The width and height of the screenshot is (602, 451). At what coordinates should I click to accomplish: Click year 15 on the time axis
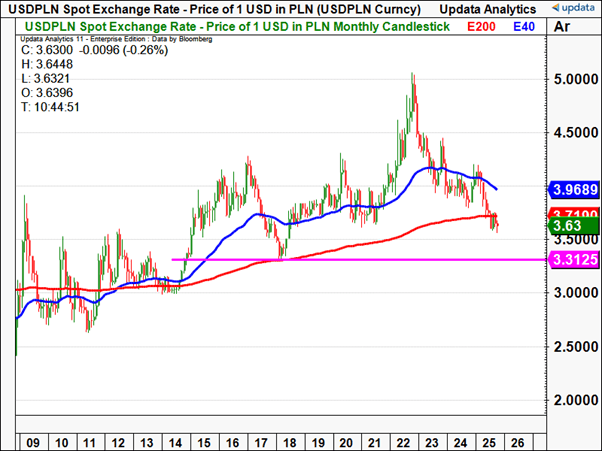203,443
